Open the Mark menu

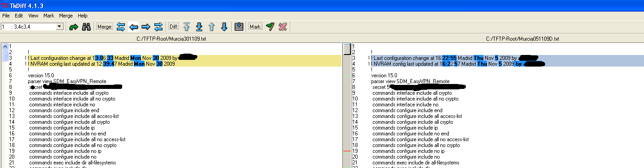[x=49, y=16]
